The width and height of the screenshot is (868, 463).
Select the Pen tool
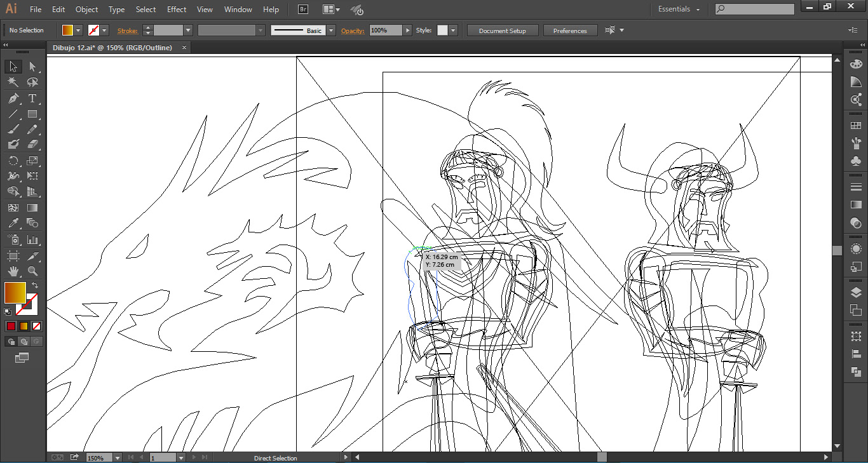(x=13, y=98)
